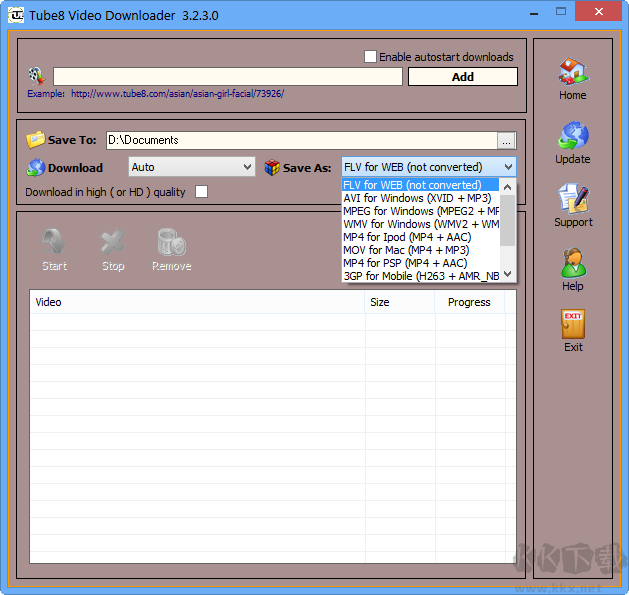Click the Remove trash icon

171,242
